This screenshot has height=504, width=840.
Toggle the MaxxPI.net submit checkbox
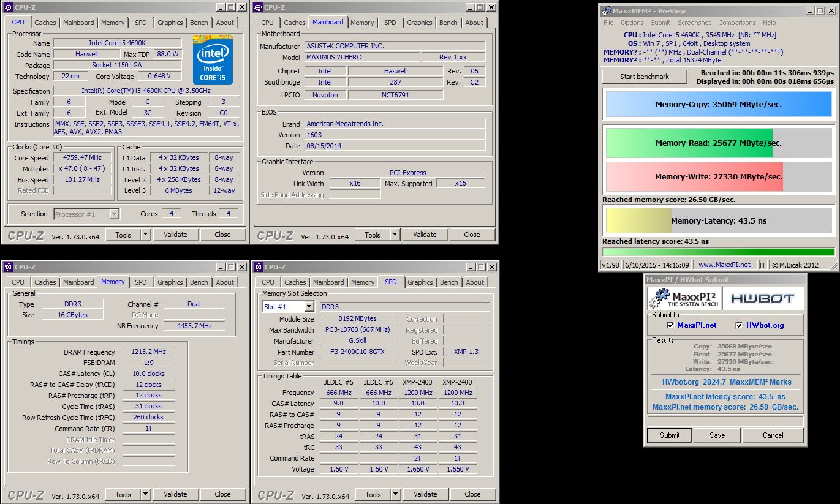670,325
